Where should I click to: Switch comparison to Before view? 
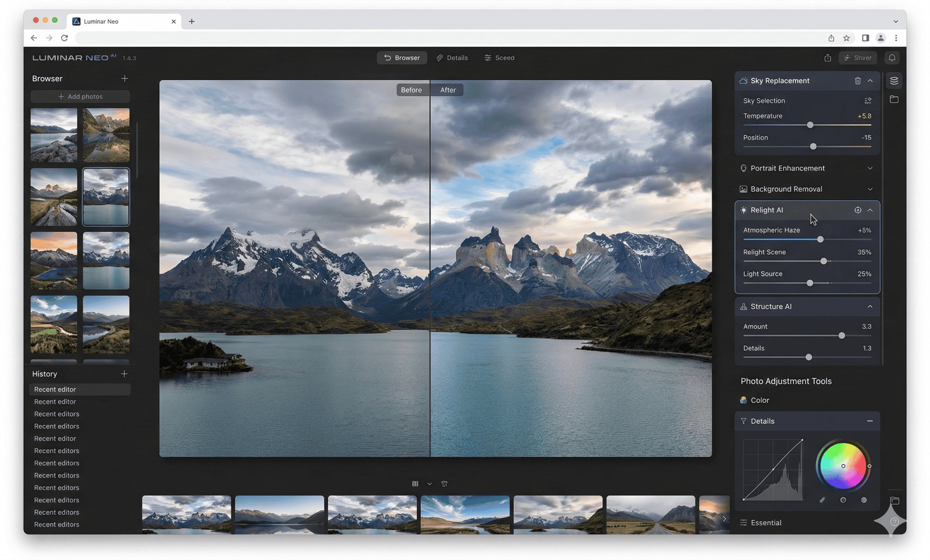(412, 90)
